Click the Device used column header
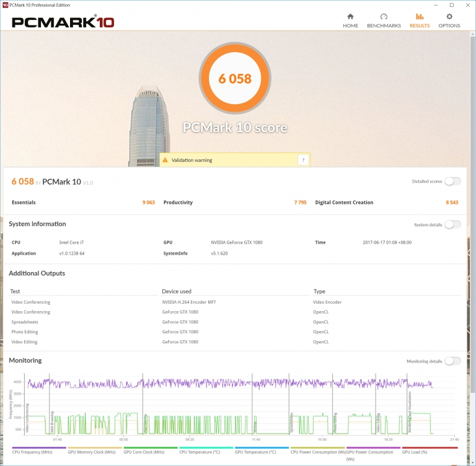 tap(177, 291)
